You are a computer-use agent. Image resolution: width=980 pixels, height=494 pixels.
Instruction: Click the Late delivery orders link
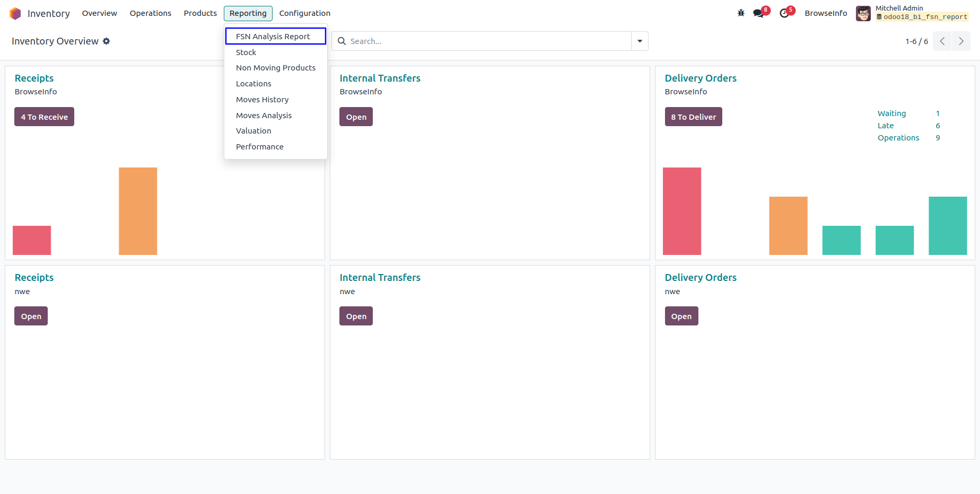pyautogui.click(x=886, y=126)
